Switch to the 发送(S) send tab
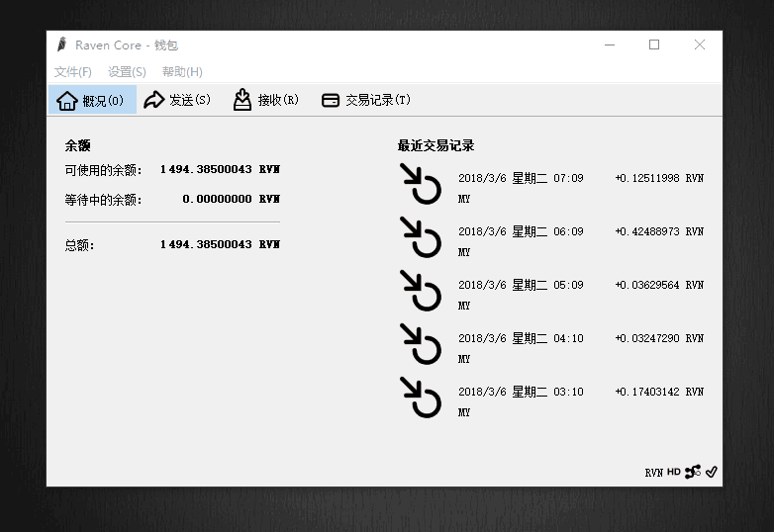 point(177,100)
